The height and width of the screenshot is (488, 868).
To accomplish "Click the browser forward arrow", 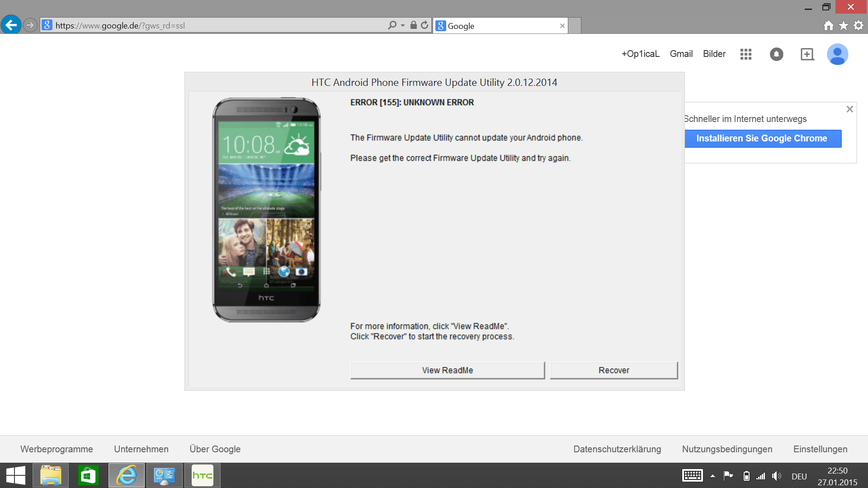I will (x=30, y=25).
